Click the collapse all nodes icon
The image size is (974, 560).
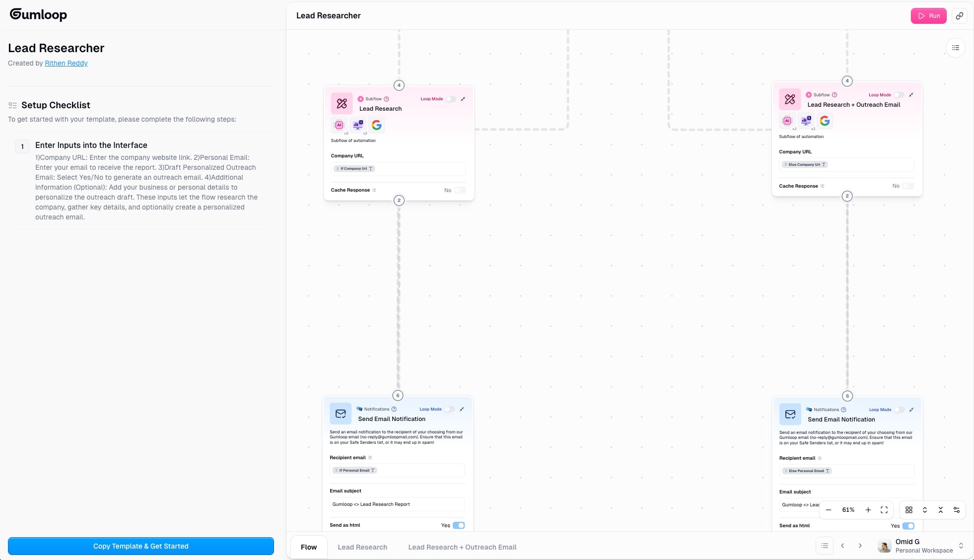941,510
